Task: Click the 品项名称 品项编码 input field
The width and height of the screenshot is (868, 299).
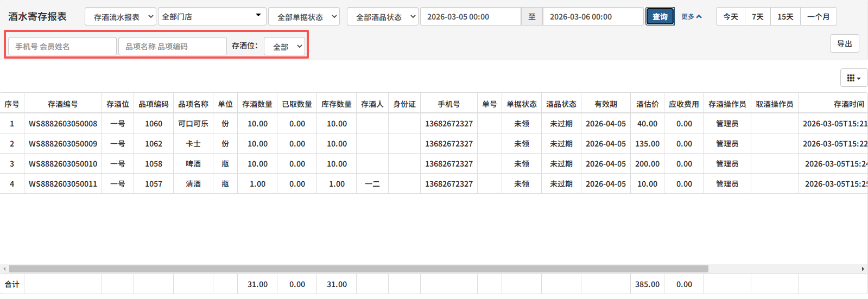Action: coord(172,47)
